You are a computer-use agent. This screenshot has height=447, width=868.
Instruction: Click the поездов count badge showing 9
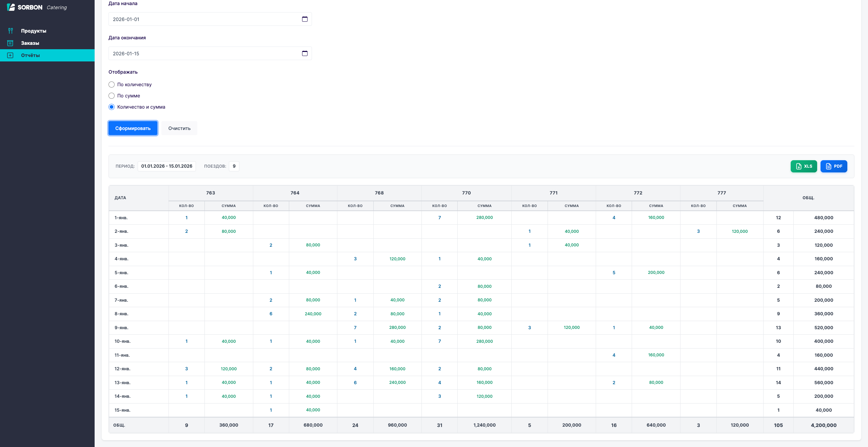pyautogui.click(x=234, y=166)
